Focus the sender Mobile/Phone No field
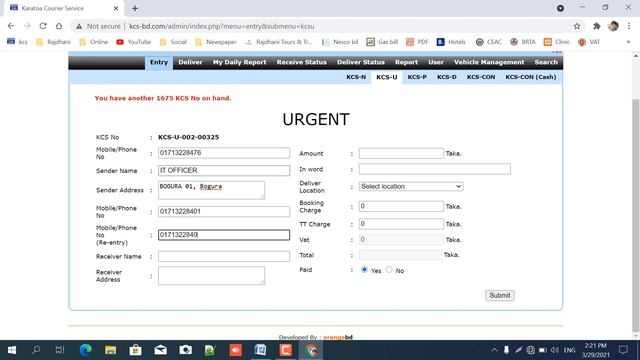This screenshot has height=360, width=640. click(224, 153)
